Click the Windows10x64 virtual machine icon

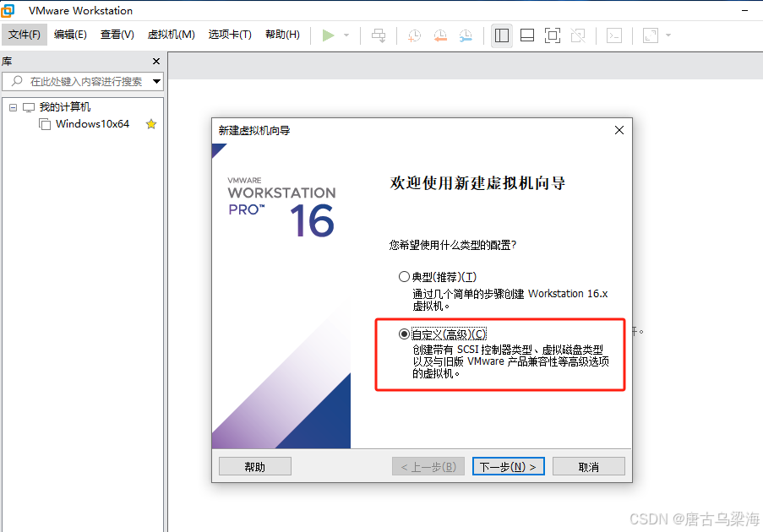(45, 124)
